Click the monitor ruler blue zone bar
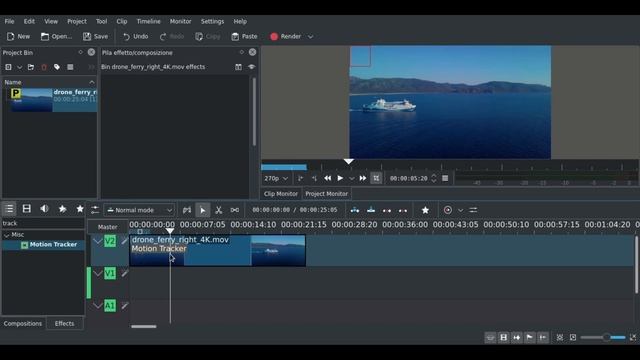This screenshot has height=360, width=640. [x=284, y=167]
